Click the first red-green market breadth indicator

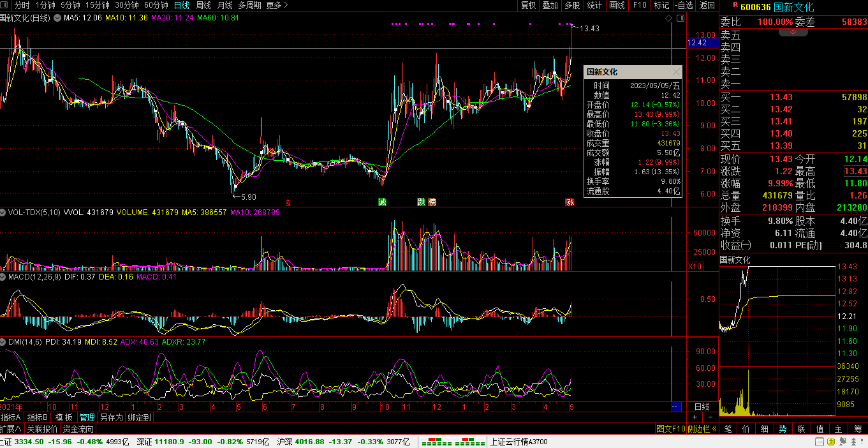pyautogui.click(x=436, y=442)
